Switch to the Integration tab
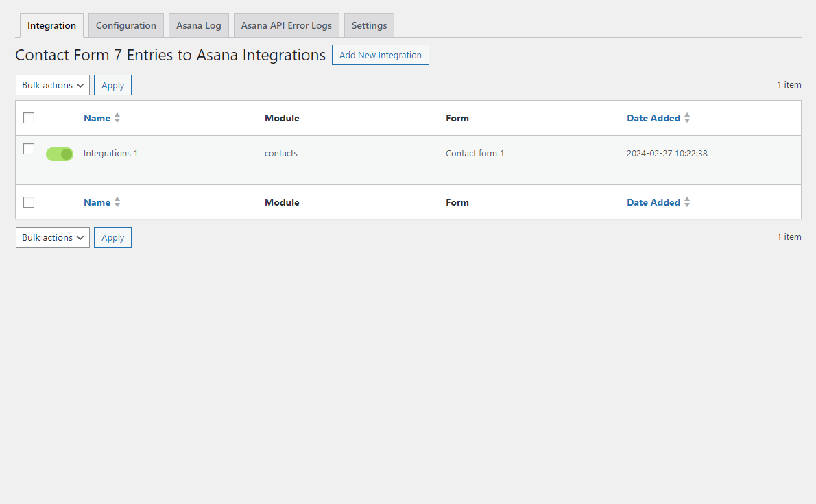816x504 pixels. click(x=51, y=25)
